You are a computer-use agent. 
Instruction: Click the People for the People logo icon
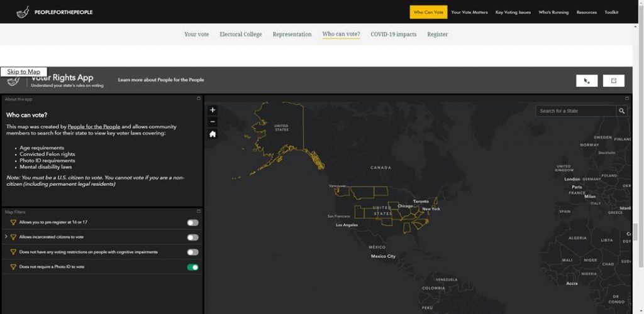tap(23, 13)
